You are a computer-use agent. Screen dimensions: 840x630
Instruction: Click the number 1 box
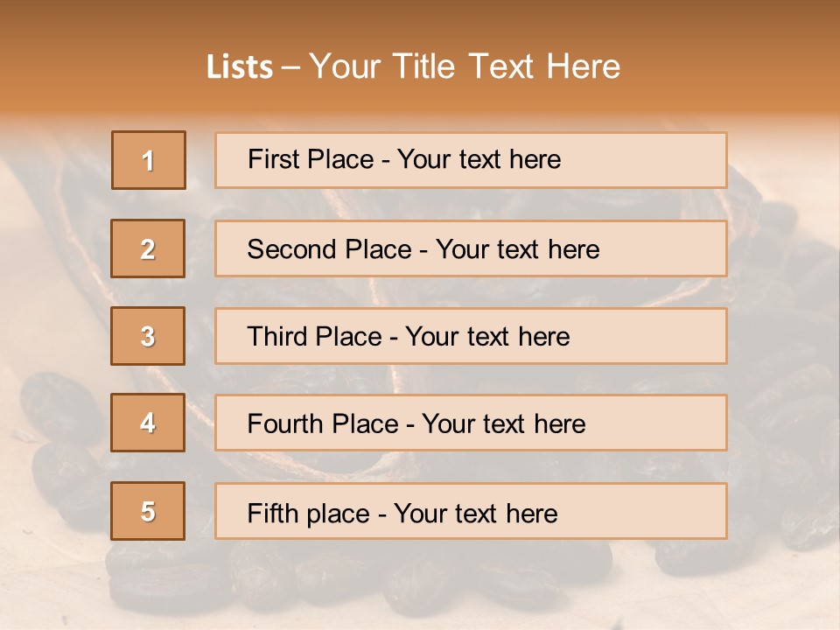pyautogui.click(x=149, y=160)
